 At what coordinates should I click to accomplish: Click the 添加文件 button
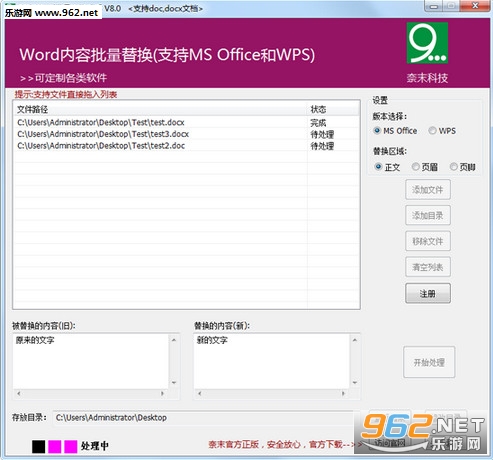428,190
